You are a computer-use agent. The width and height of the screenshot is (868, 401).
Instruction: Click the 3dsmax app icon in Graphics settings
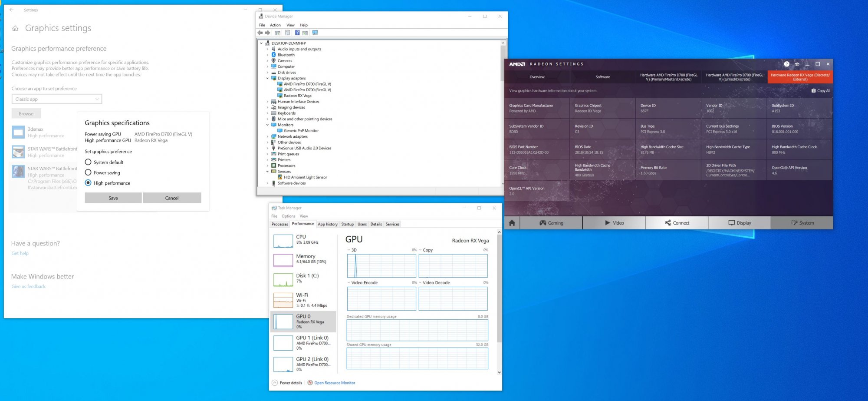point(18,132)
